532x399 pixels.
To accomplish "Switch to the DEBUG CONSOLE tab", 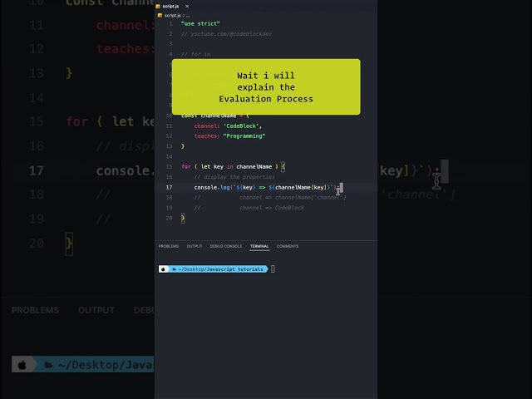I will click(x=226, y=246).
